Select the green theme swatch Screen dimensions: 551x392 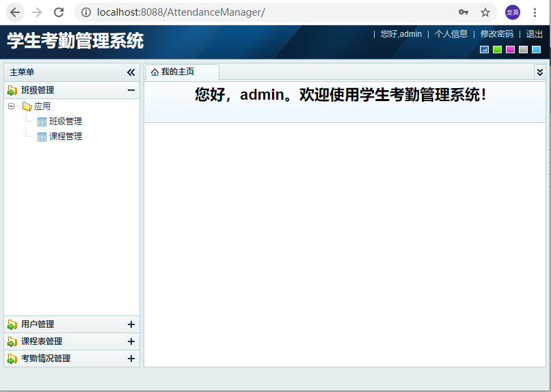[x=497, y=49]
